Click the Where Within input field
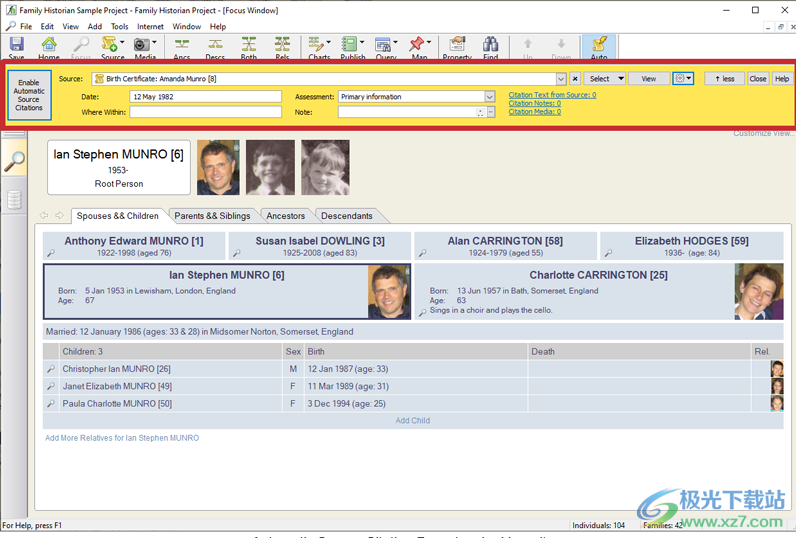 coord(206,112)
